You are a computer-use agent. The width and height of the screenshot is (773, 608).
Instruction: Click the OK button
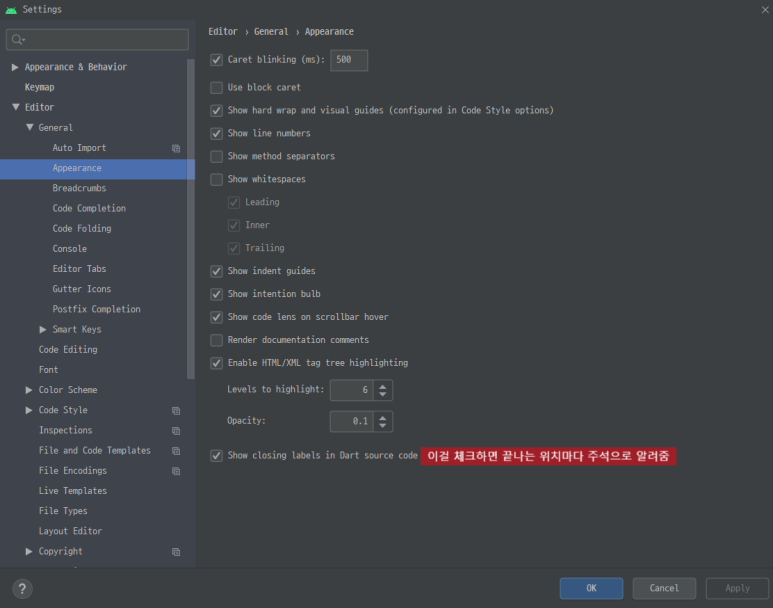tap(591, 588)
